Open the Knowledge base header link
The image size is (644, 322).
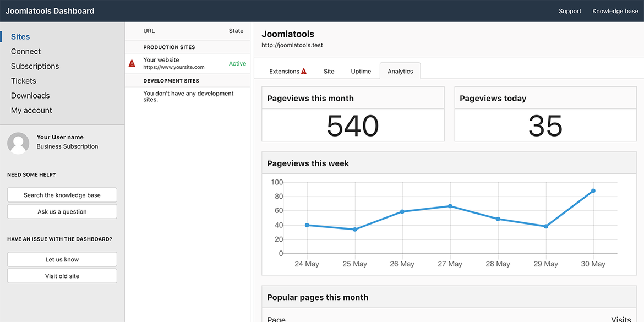(615, 11)
